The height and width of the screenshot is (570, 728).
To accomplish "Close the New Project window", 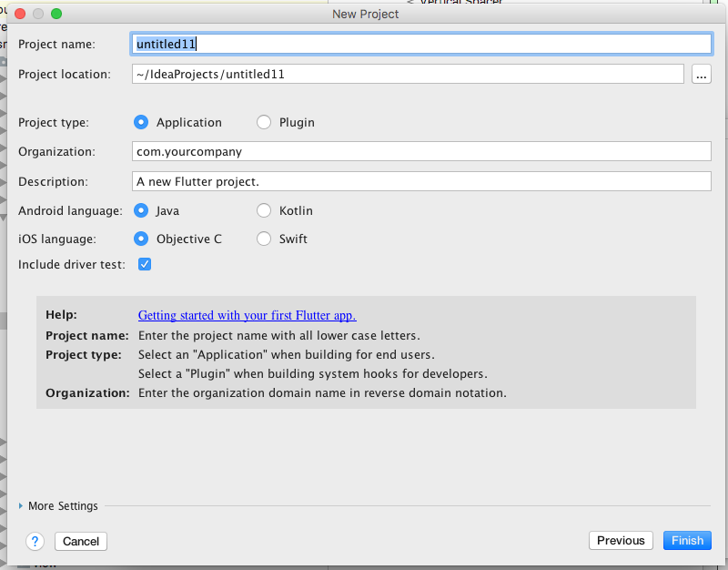I will [20, 14].
